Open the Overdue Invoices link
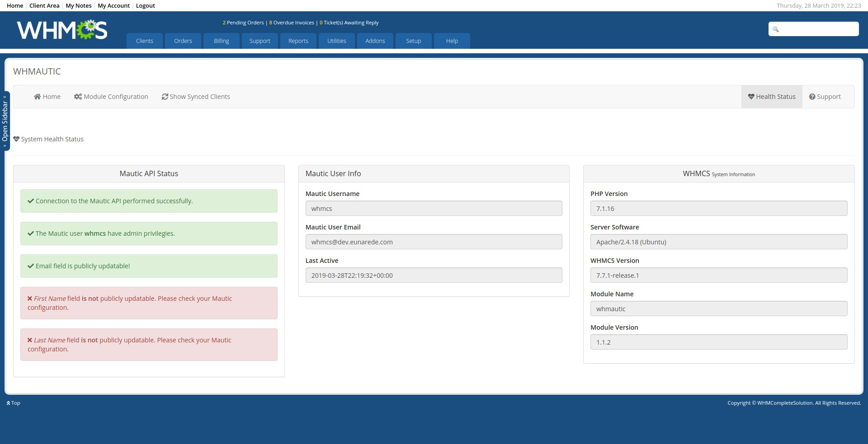The image size is (868, 444). point(293,23)
